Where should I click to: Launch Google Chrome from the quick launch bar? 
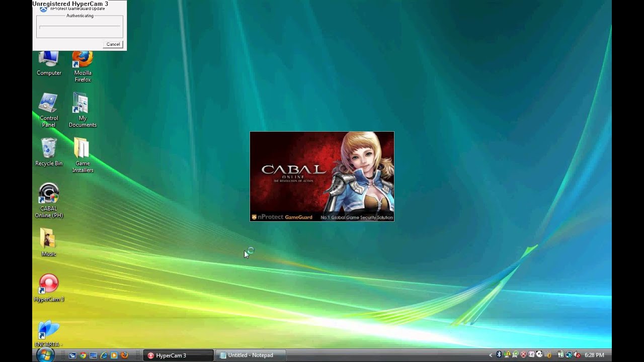pos(83,355)
